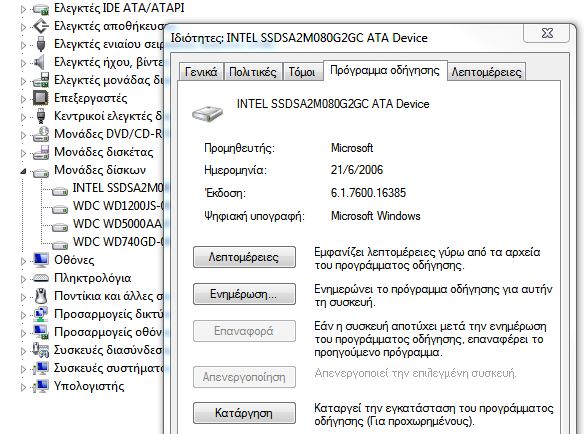Expand the Οθόνες tree node

click(x=23, y=260)
